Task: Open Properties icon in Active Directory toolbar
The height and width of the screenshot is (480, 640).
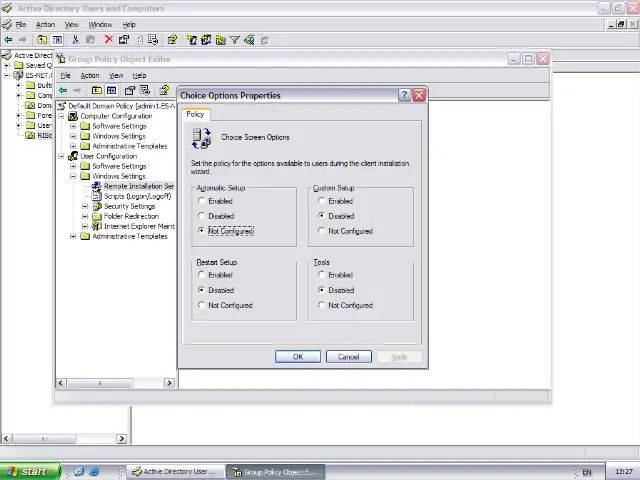Action: [x=124, y=40]
